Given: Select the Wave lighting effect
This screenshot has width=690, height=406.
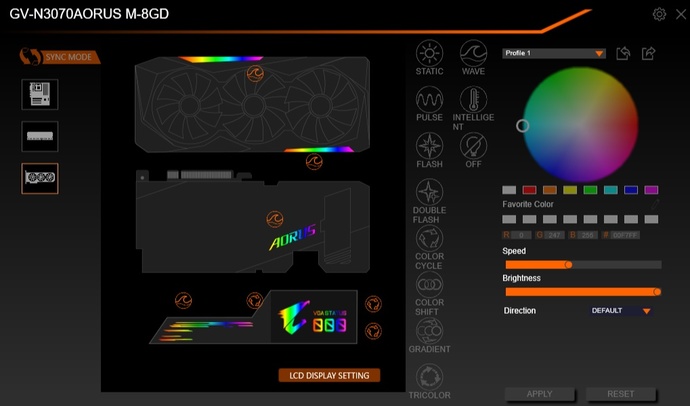Looking at the screenshot, I should point(473,54).
